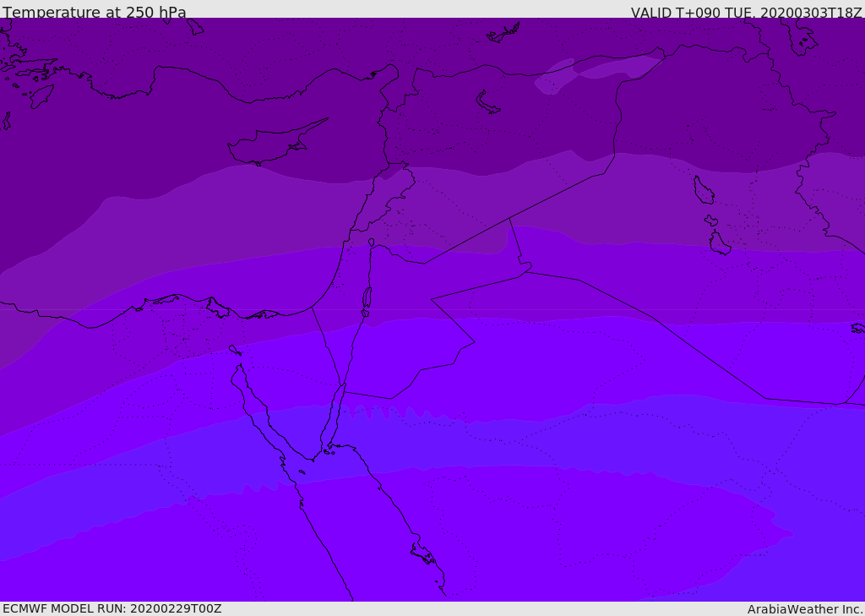Image resolution: width=865 pixels, height=616 pixels.
Task: Click the 'Temperature at 250 hPa' title text
Action: click(x=95, y=12)
